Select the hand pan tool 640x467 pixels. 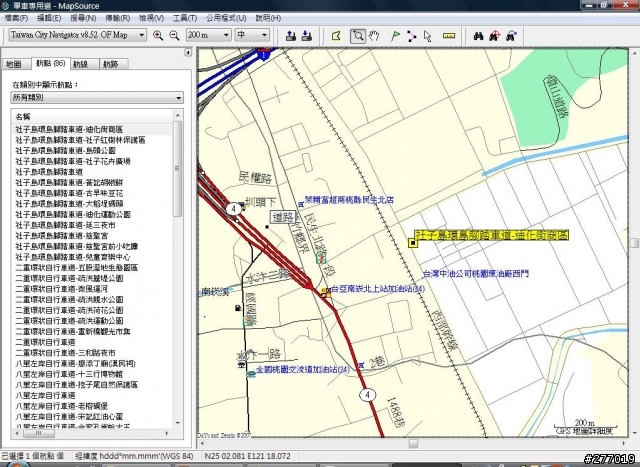(374, 36)
